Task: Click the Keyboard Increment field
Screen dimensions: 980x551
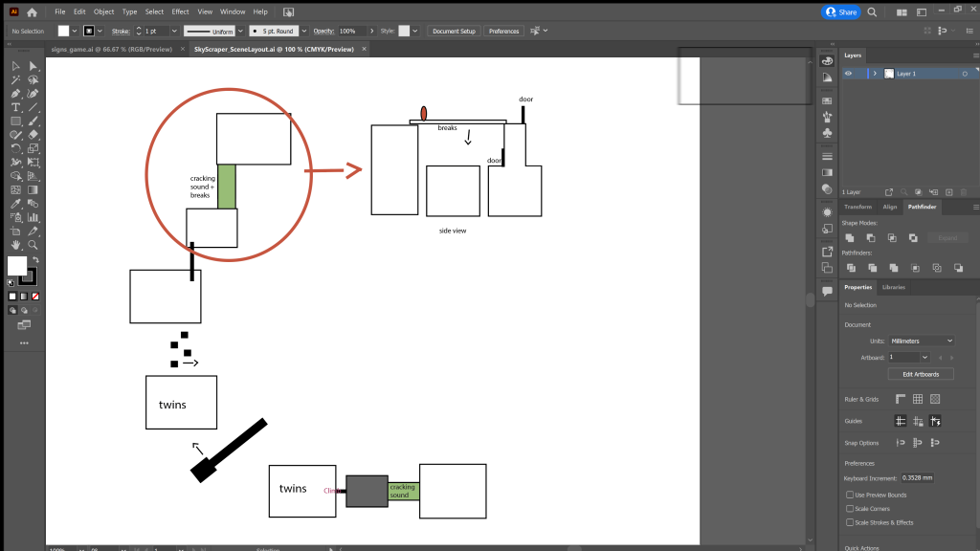Action: (917, 478)
